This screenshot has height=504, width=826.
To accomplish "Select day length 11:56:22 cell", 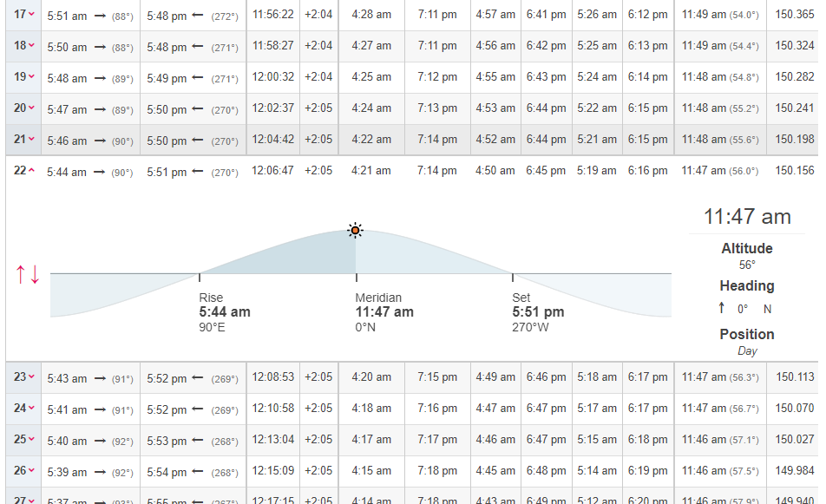I will click(272, 14).
